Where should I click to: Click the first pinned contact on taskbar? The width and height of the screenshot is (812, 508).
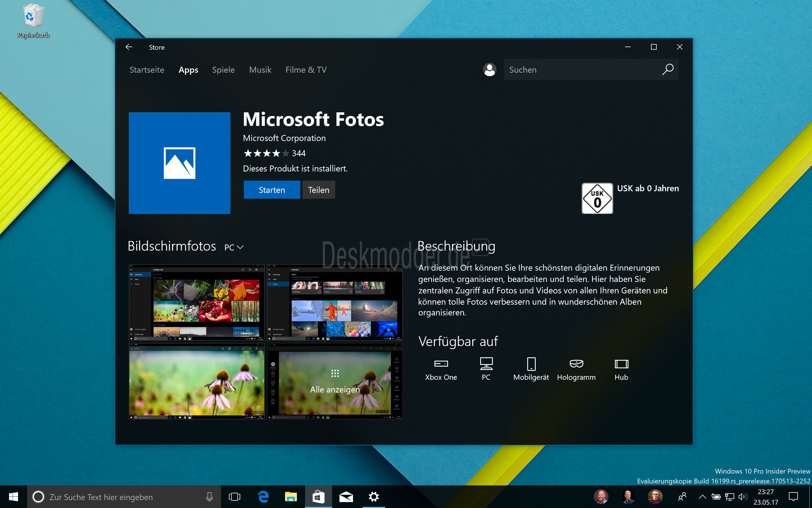point(601,497)
